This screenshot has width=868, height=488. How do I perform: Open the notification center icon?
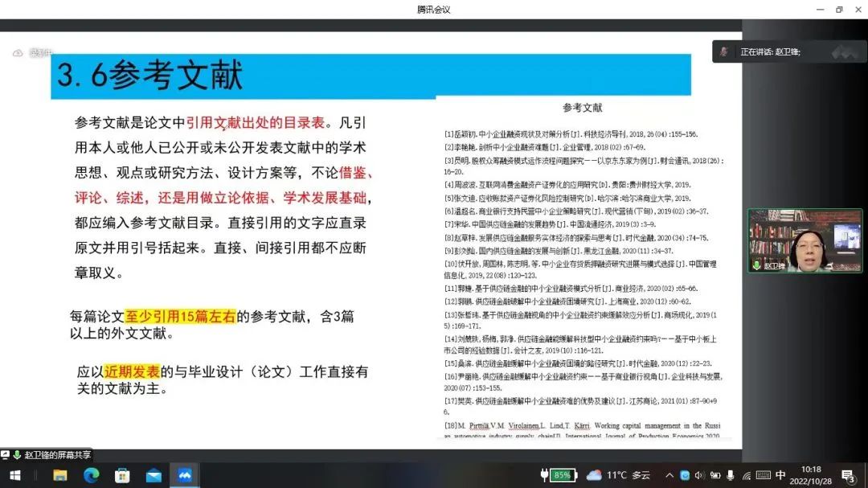point(847,475)
